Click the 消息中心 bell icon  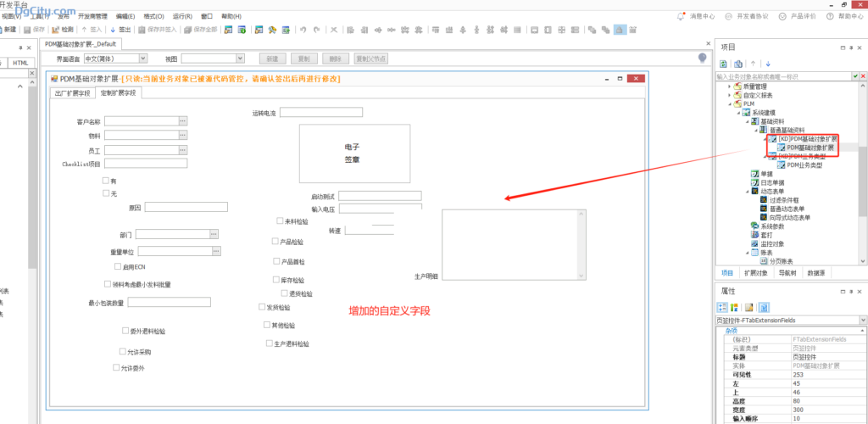click(x=681, y=16)
